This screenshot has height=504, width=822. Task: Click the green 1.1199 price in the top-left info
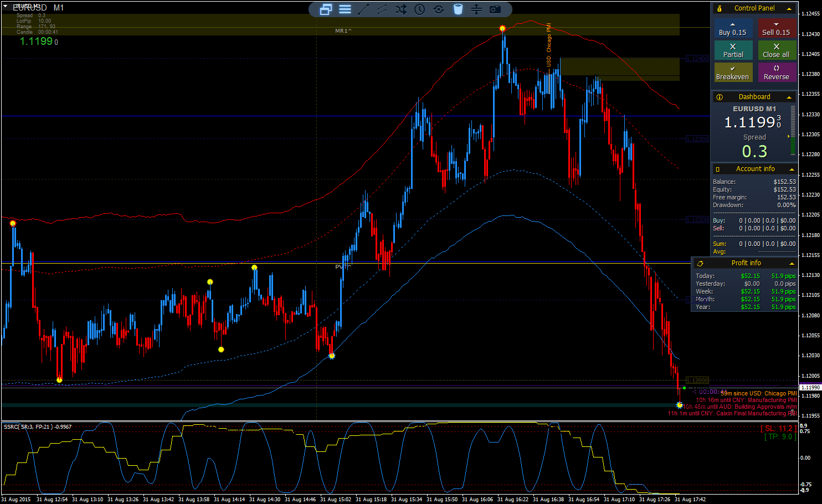click(36, 41)
